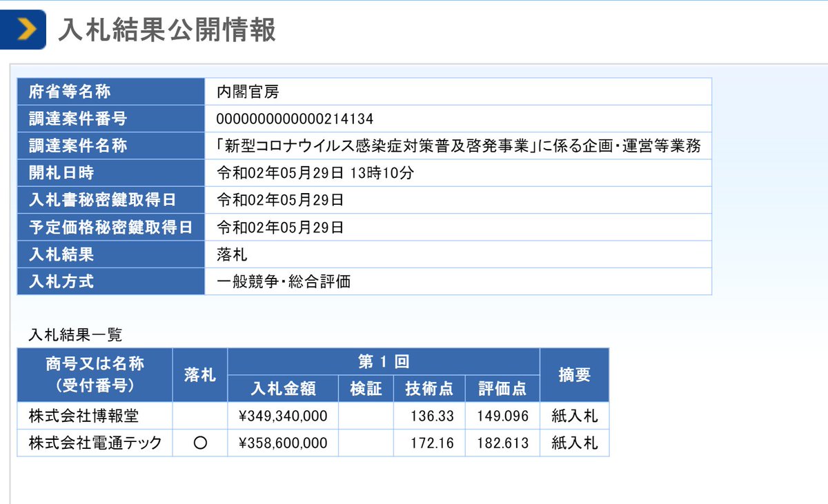Click the bid amount ¥358,600,000
Viewport: 828px width, 504px height.
283,443
